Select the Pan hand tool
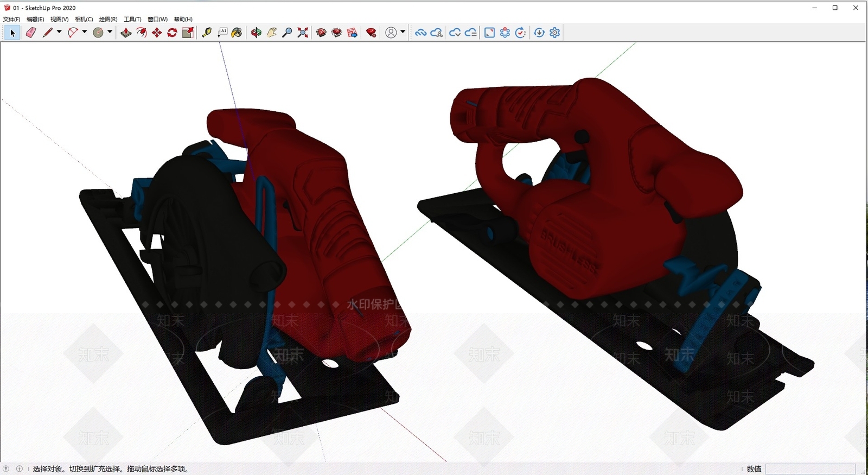Image resolution: width=868 pixels, height=475 pixels. click(x=272, y=33)
